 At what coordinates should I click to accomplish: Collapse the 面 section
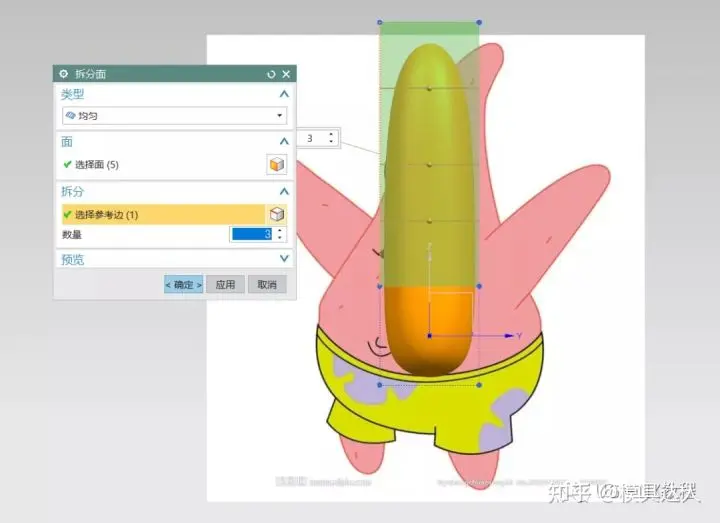point(284,141)
